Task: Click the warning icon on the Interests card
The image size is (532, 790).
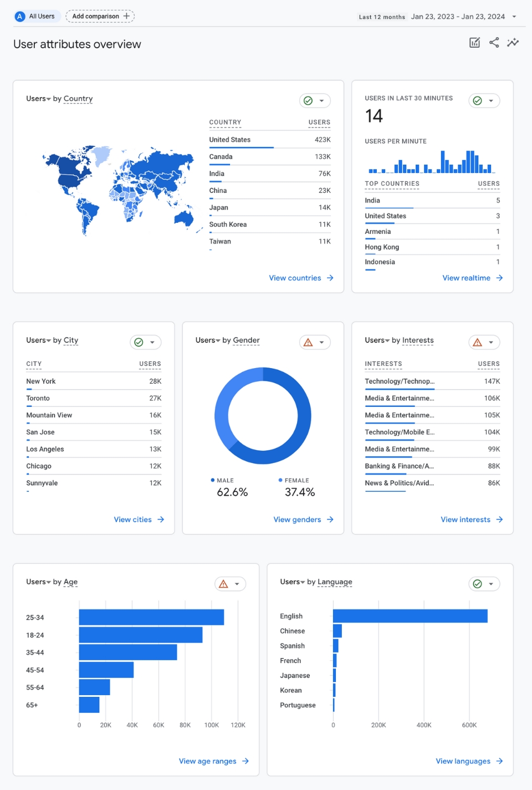Action: pos(478,342)
